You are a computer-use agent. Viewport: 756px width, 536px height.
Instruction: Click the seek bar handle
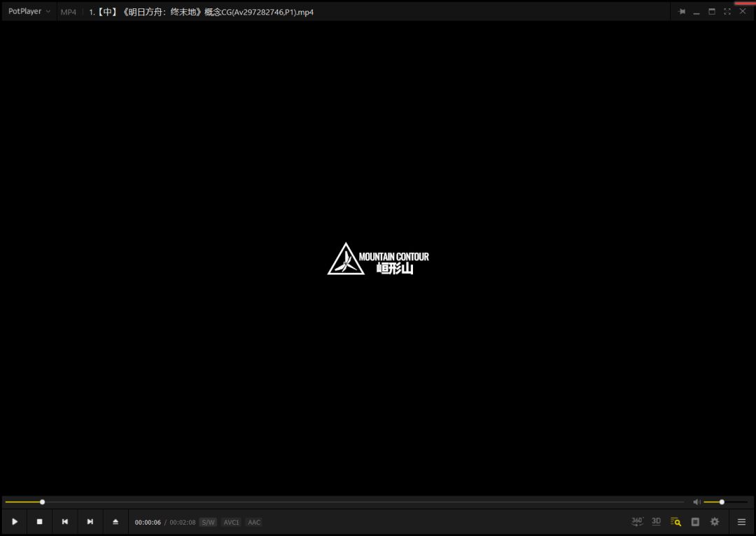pyautogui.click(x=43, y=502)
